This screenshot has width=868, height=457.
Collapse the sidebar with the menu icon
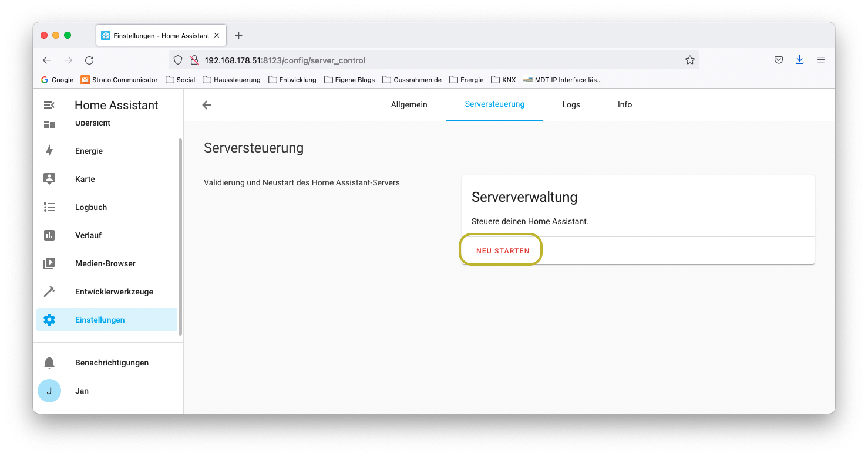[x=49, y=104]
